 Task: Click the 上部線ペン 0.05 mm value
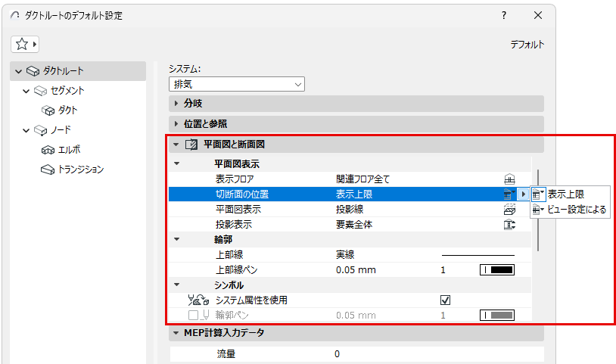pyautogui.click(x=356, y=269)
